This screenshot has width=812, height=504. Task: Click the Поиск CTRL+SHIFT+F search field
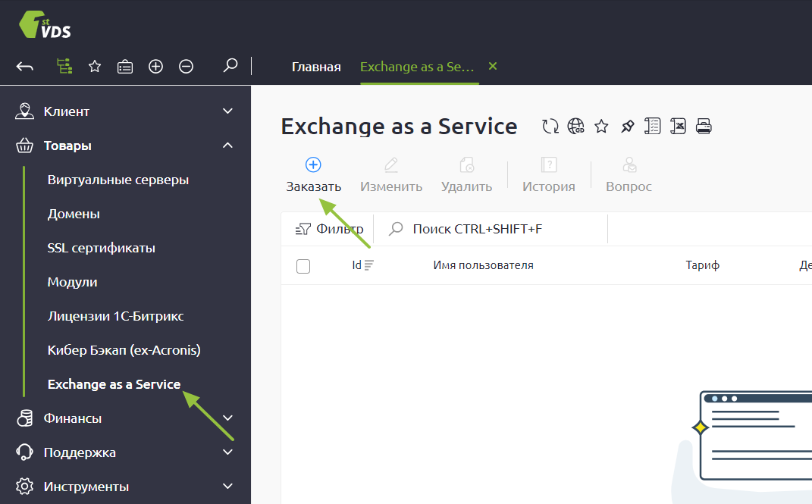pyautogui.click(x=490, y=229)
